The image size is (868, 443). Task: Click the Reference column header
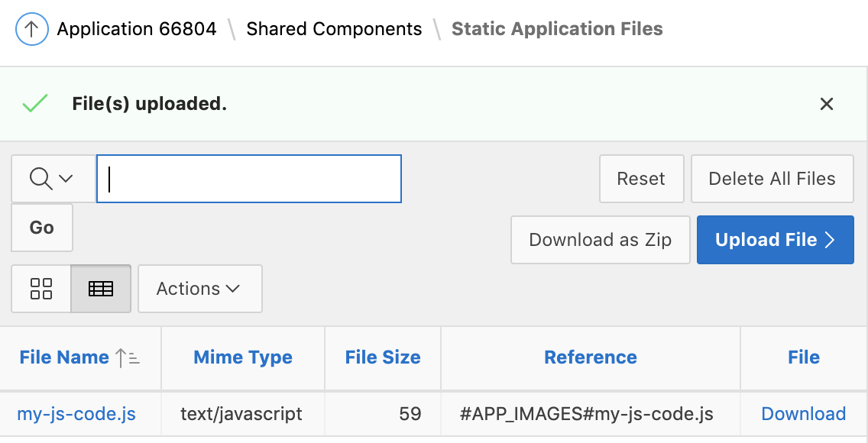pyautogui.click(x=590, y=357)
